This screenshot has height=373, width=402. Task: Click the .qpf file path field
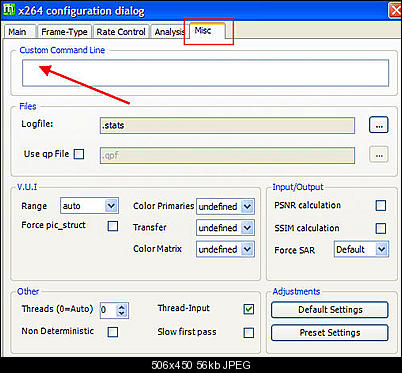coord(227,155)
